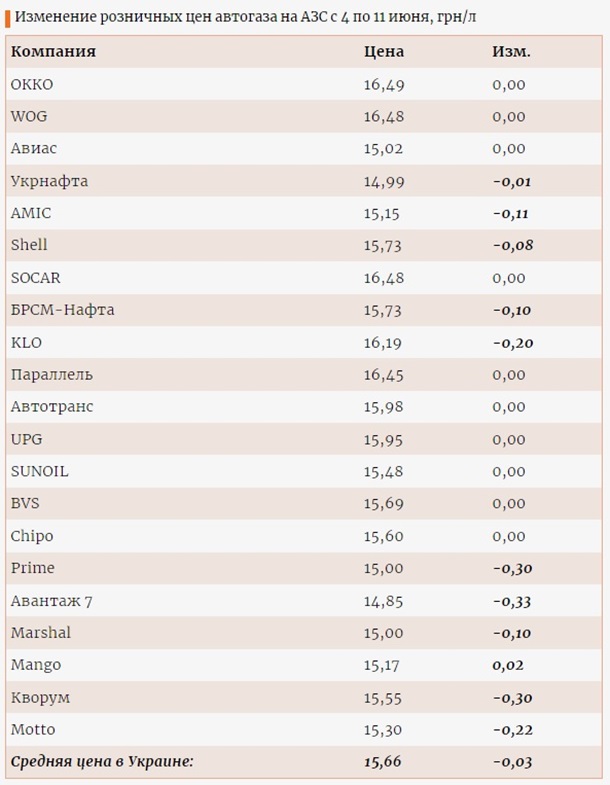Viewport: 610px width, 785px height.
Task: Click the "Цена" column header
Action: [383, 52]
